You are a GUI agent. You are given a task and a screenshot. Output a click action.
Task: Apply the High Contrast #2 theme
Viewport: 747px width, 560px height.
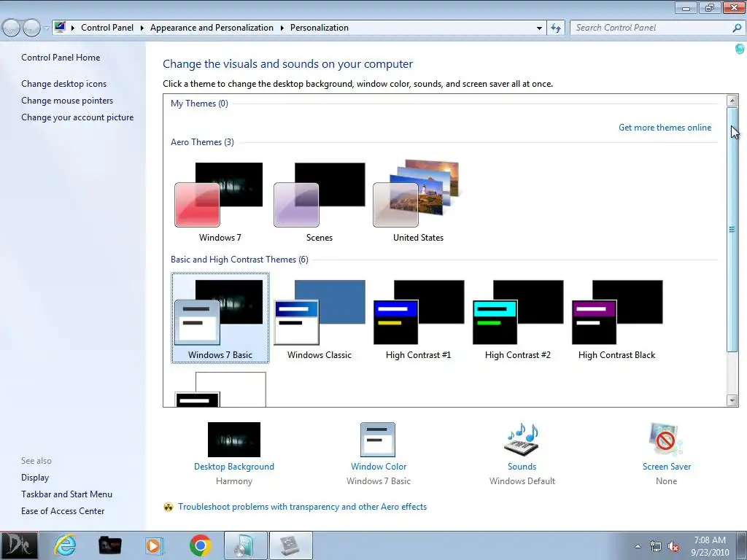[x=517, y=318]
